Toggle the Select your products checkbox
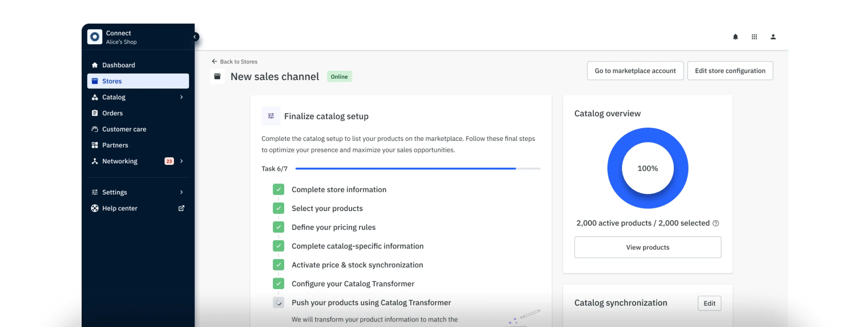 pyautogui.click(x=278, y=208)
